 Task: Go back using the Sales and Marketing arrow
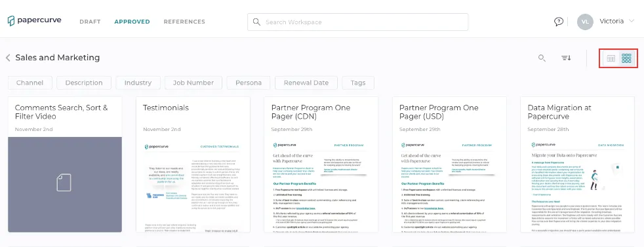tap(8, 58)
